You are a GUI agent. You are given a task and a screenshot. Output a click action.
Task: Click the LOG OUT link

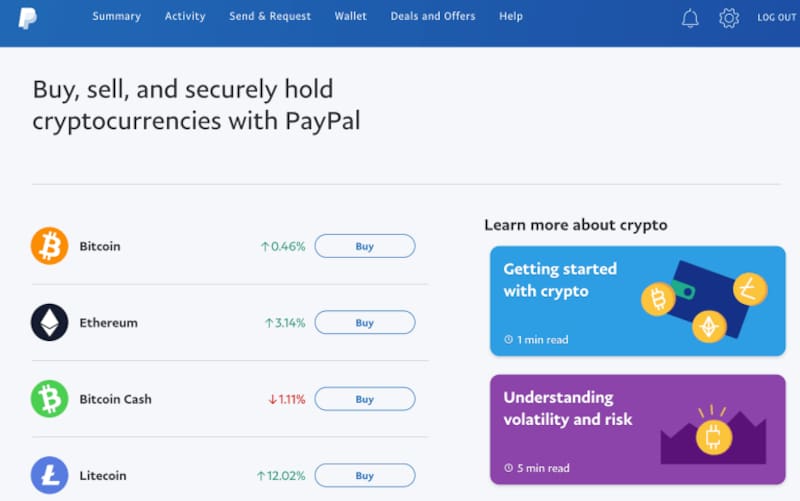(776, 18)
